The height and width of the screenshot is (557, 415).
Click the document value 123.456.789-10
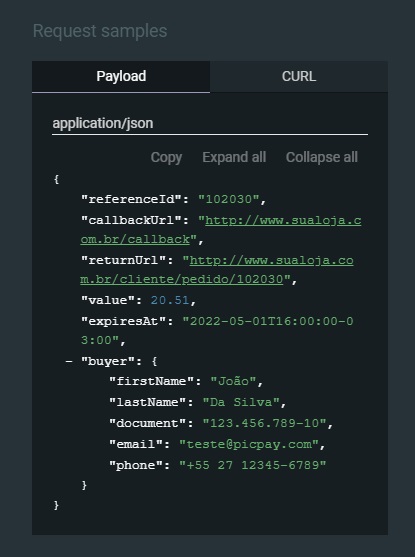264,423
